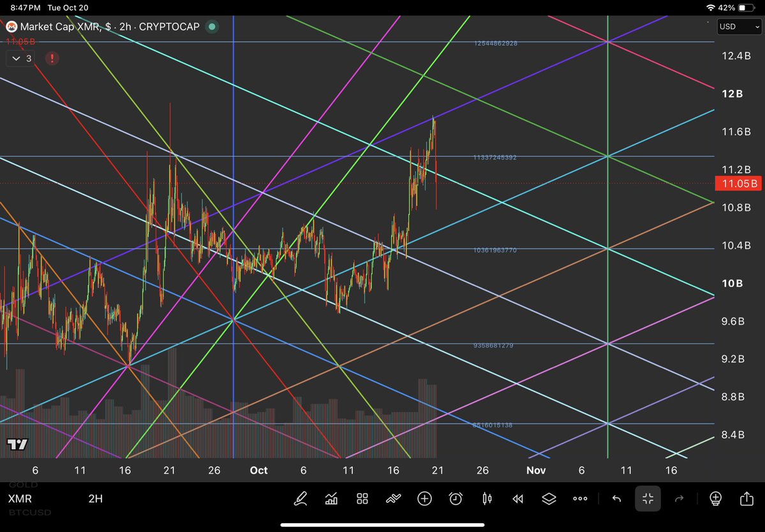The height and width of the screenshot is (532, 765).
Task: Exit fullscreen with the collapse arrows button
Action: 648,498
